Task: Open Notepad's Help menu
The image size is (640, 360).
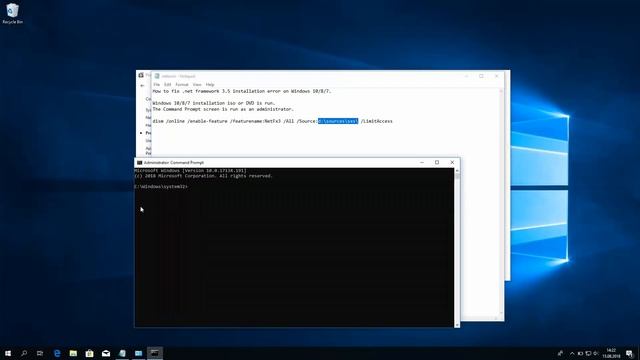Action: (x=210, y=84)
